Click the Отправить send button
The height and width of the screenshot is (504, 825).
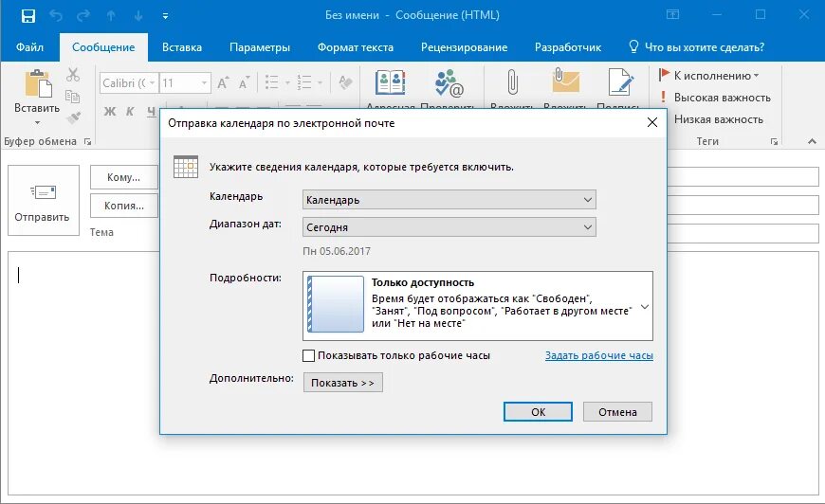tap(43, 200)
